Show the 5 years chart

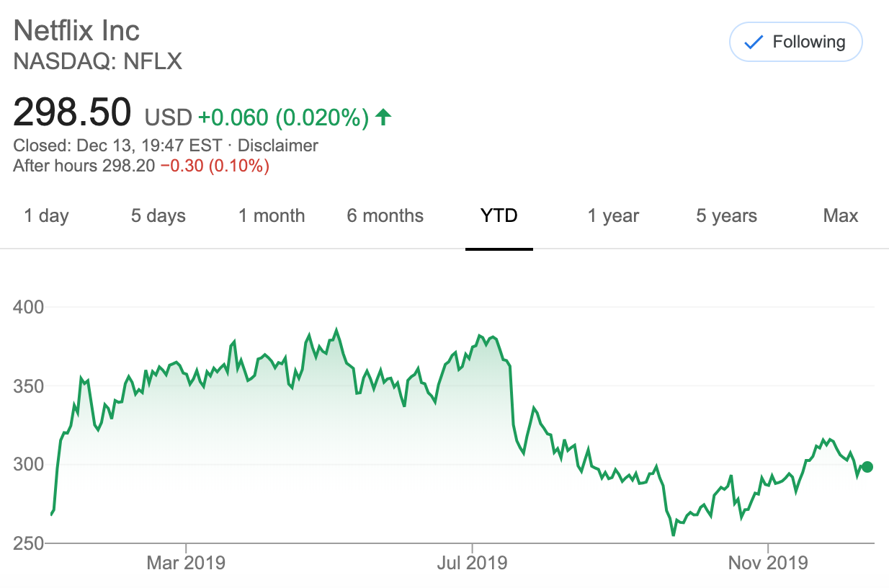(x=726, y=215)
